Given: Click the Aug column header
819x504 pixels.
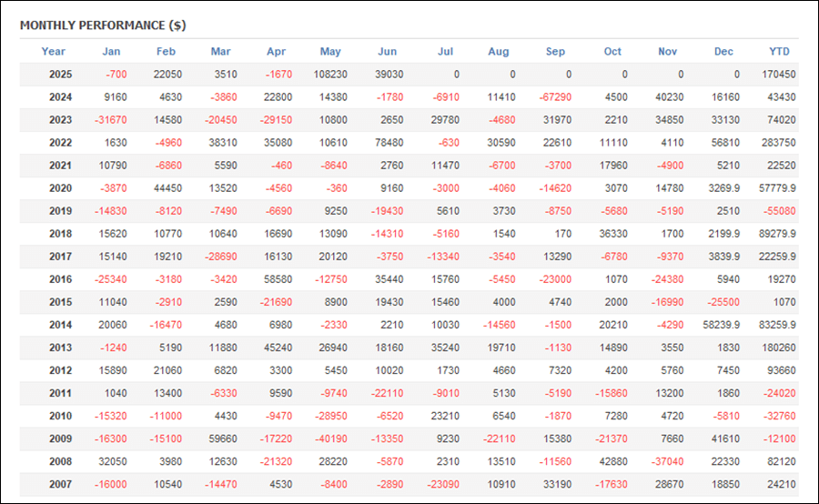Looking at the screenshot, I should pyautogui.click(x=499, y=51).
